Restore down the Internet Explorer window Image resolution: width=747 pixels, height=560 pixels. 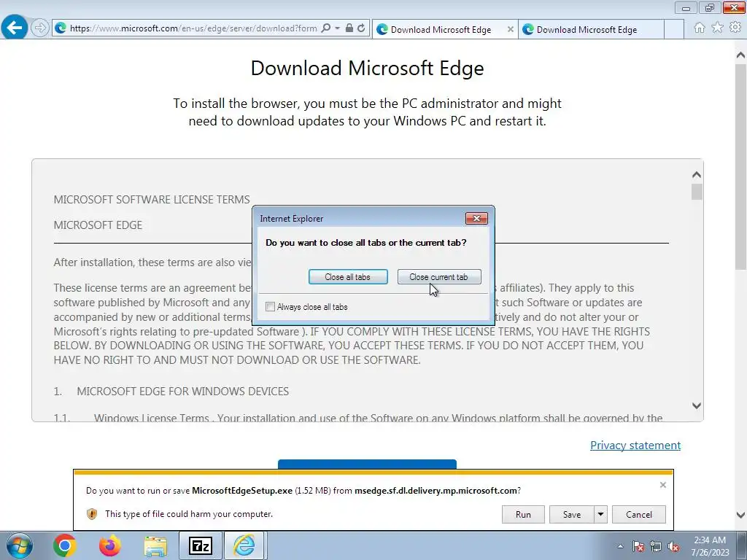pos(709,7)
